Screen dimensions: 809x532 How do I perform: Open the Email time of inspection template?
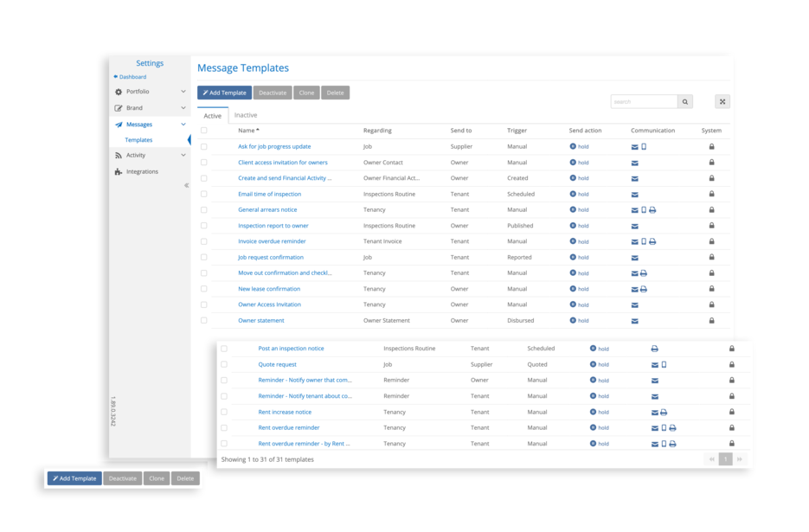[269, 194]
